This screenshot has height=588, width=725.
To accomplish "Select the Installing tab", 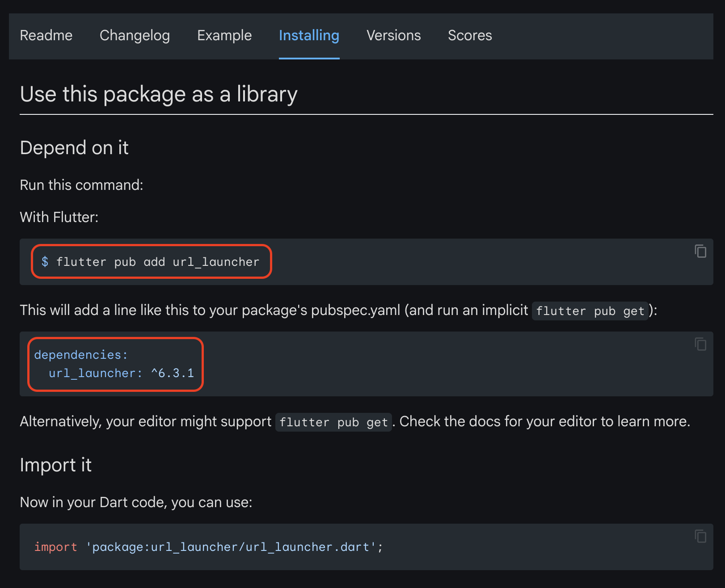I will [x=309, y=35].
